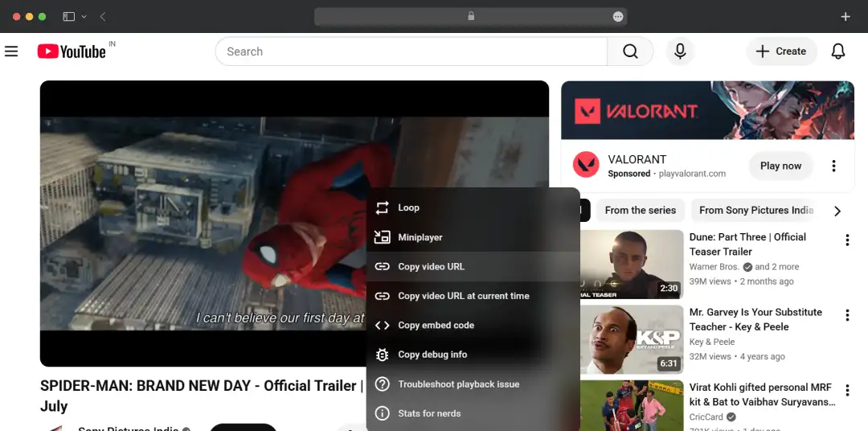Open Troubleshoot playback issue
The image size is (868, 431).
pyautogui.click(x=473, y=384)
